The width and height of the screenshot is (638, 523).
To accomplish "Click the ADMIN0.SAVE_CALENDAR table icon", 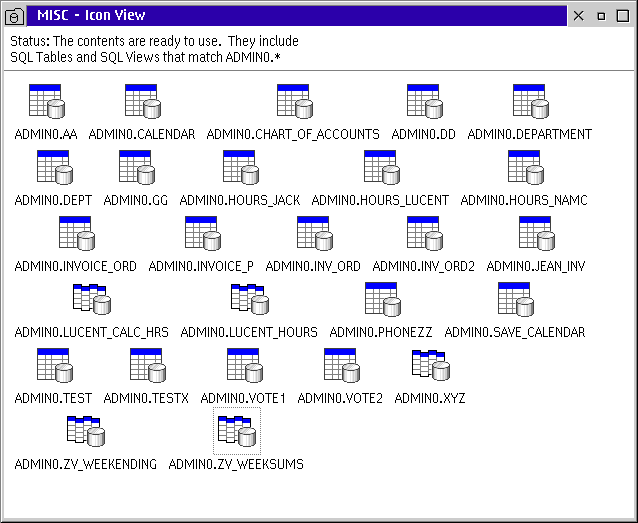I will point(516,299).
